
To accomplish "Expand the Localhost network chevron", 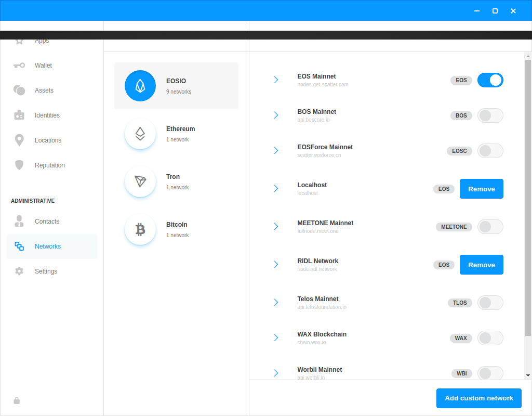I will click(276, 188).
